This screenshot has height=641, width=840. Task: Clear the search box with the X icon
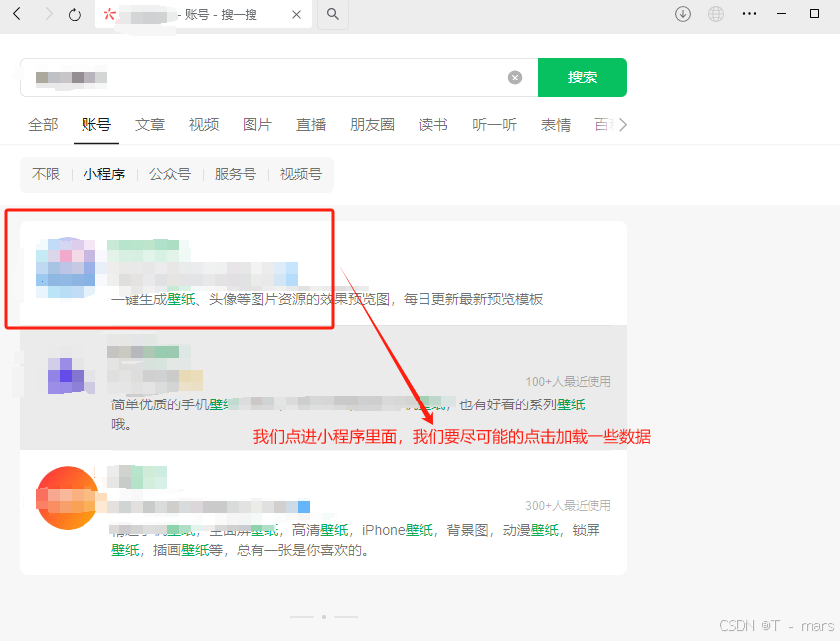point(515,78)
